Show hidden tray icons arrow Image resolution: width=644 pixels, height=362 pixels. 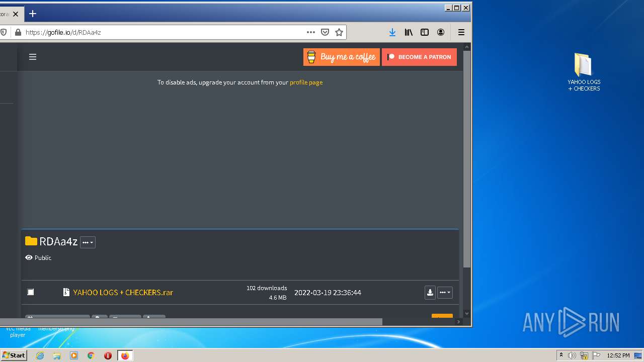coord(561,355)
